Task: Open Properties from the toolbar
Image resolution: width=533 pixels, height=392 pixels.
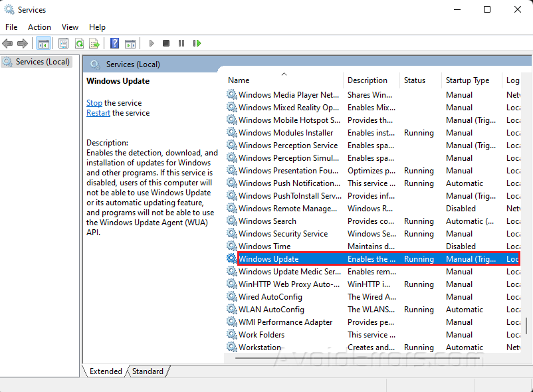Action: pos(63,43)
